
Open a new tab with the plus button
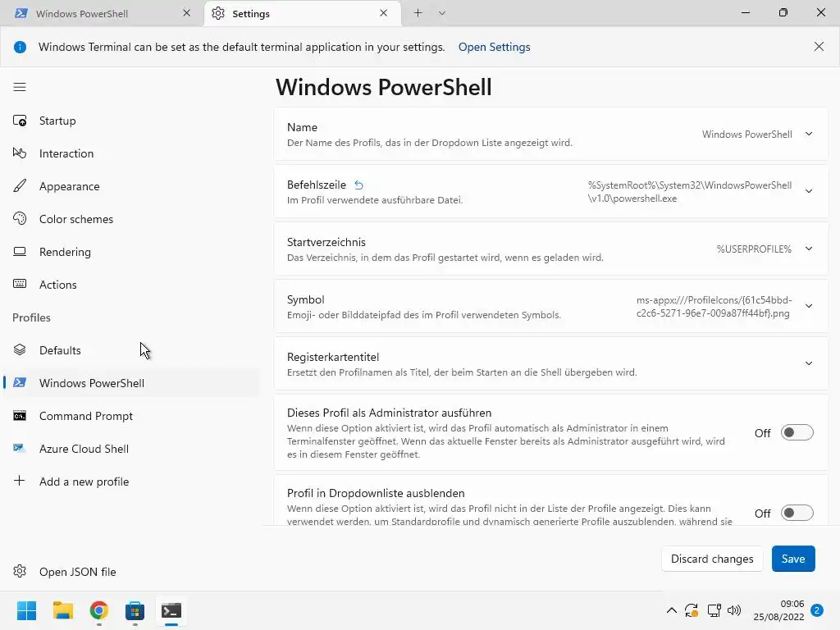(418, 13)
